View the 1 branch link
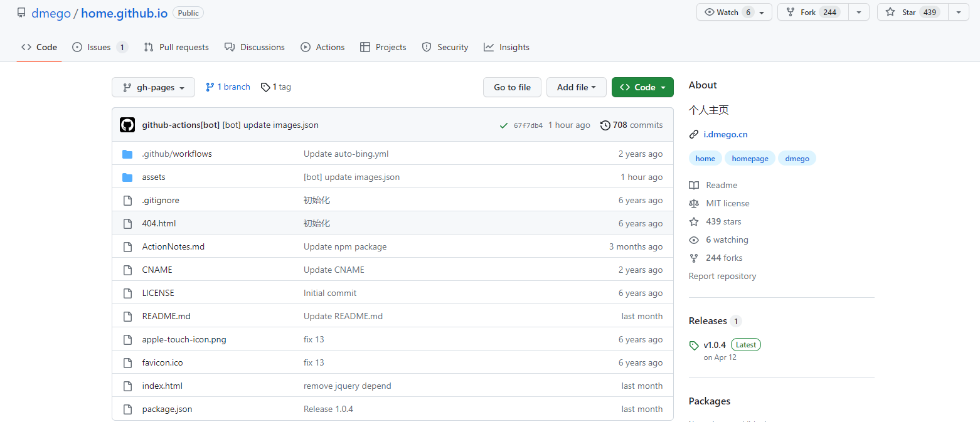Screen dimensions: 980x422 coord(228,87)
